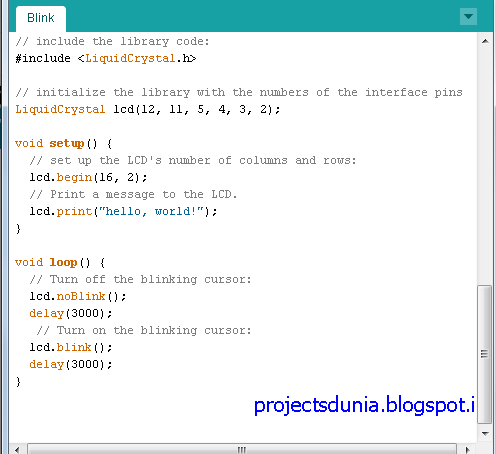Click the horizontal scrollbar right arrow
The image size is (496, 454).
click(x=467, y=449)
